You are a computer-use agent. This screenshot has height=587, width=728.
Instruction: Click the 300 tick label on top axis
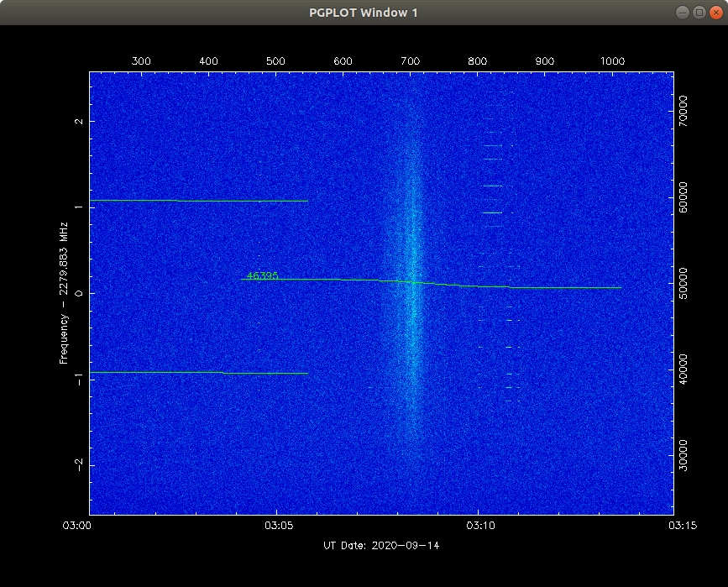[141, 62]
